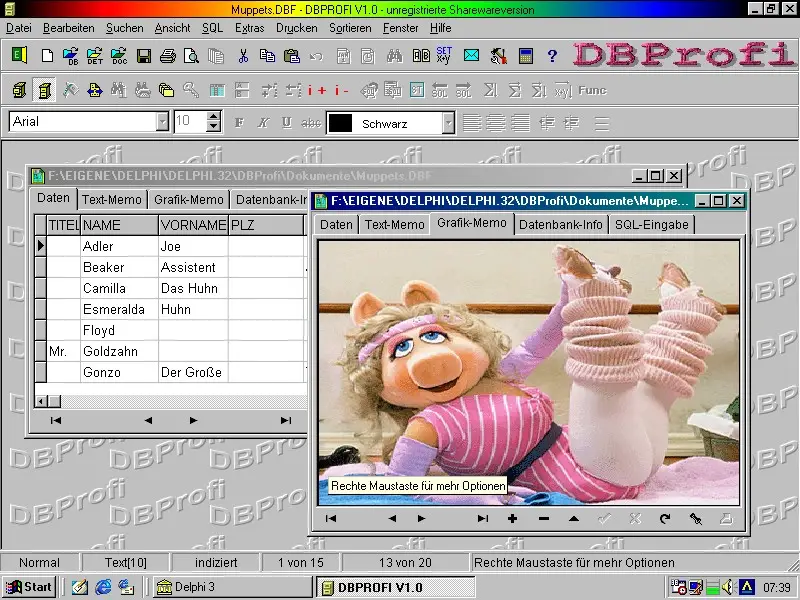The width and height of the screenshot is (800, 600).
Task: Click the binoculars search icon
Action: (394, 56)
